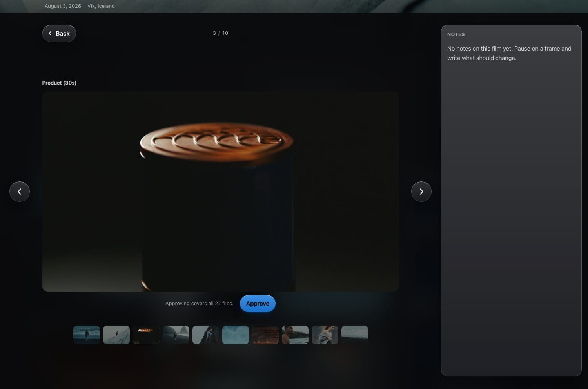Click the 'No notes on this film yet' message

(x=509, y=53)
